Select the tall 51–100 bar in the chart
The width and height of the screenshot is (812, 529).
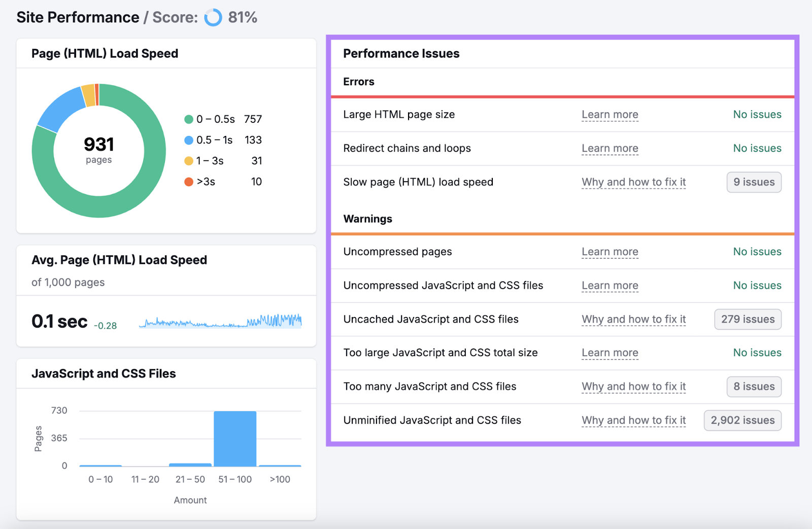click(235, 437)
